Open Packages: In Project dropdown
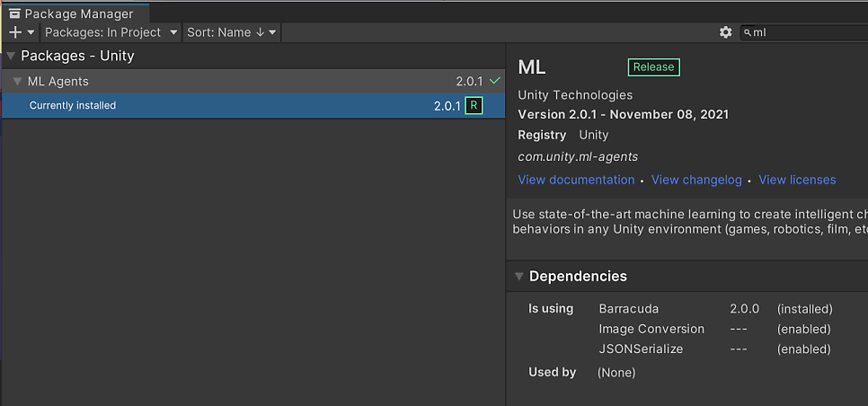This screenshot has width=868, height=406. click(x=111, y=32)
